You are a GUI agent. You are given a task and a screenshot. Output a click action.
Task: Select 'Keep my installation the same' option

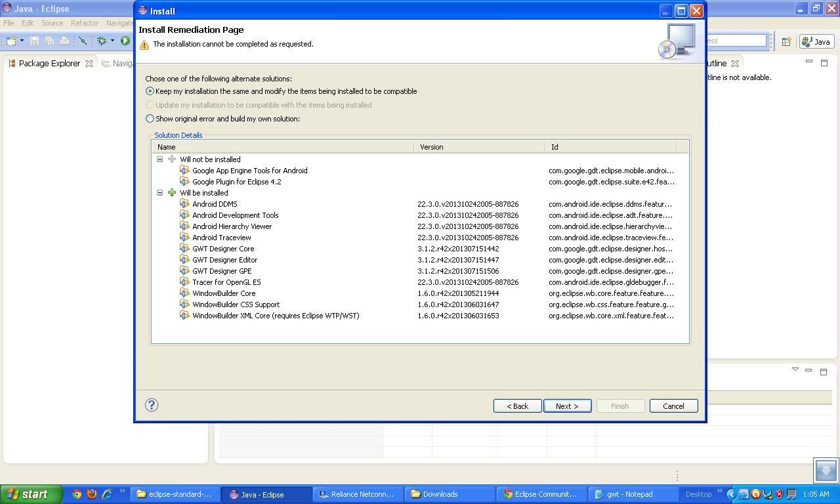pyautogui.click(x=150, y=91)
